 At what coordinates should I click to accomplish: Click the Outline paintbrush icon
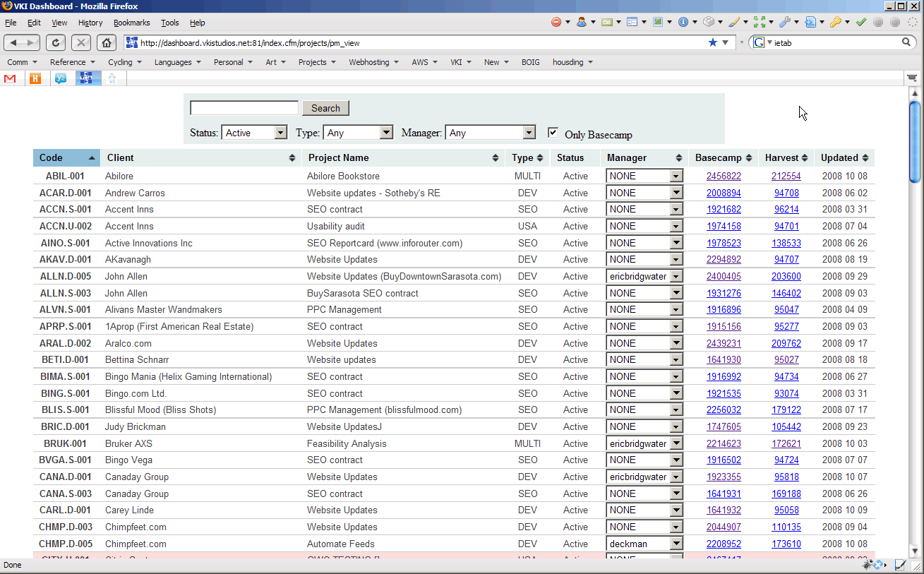click(x=733, y=23)
